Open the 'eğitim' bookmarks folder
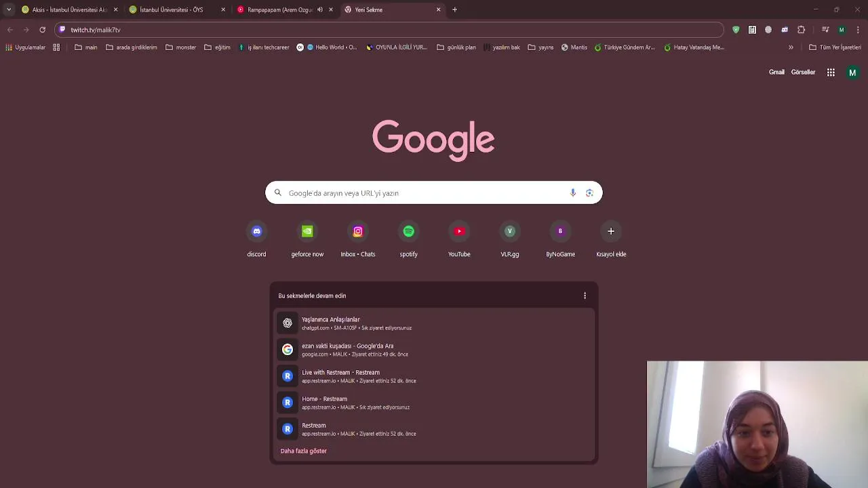The image size is (868, 488). click(218, 47)
